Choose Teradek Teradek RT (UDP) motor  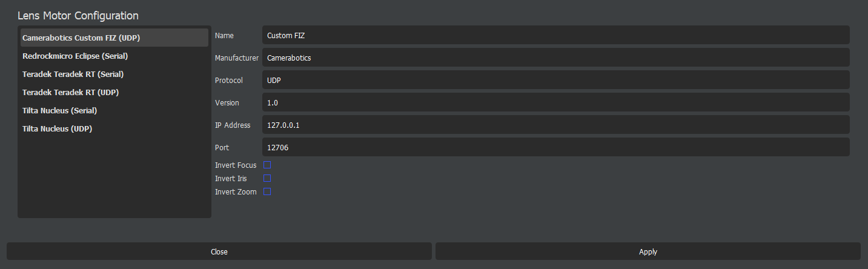tap(114, 92)
